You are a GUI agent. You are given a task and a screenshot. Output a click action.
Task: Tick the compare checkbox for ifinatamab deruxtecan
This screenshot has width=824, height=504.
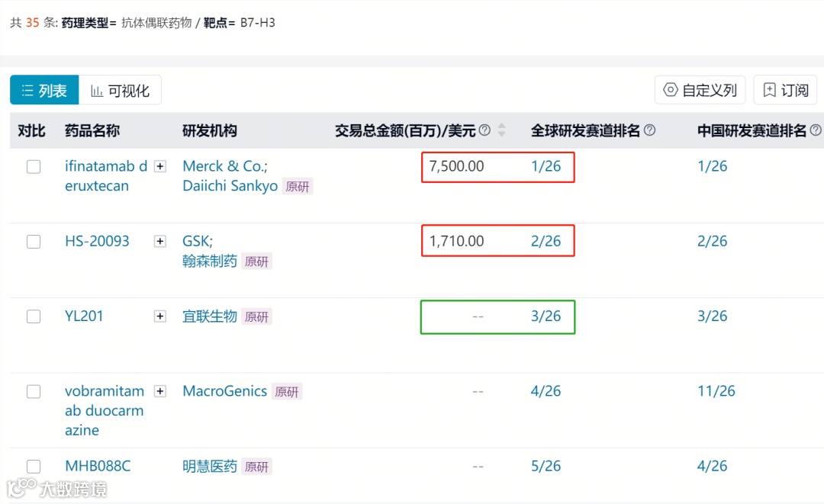(x=34, y=166)
